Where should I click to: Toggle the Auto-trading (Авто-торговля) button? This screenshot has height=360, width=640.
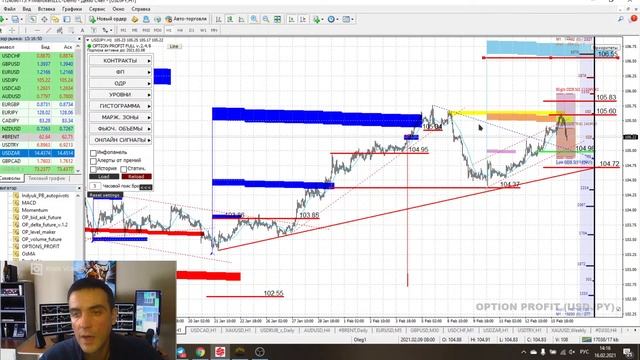[x=186, y=19]
